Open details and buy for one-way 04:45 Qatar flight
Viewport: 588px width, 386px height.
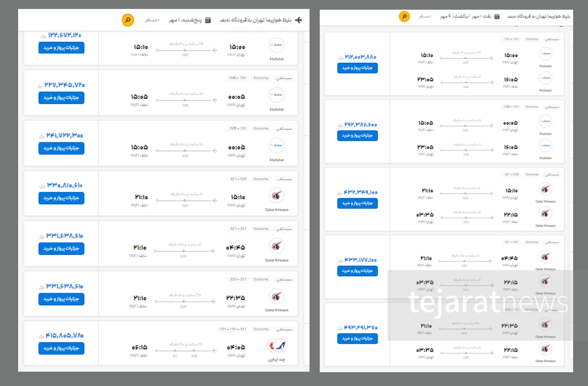pyautogui.click(x=61, y=248)
